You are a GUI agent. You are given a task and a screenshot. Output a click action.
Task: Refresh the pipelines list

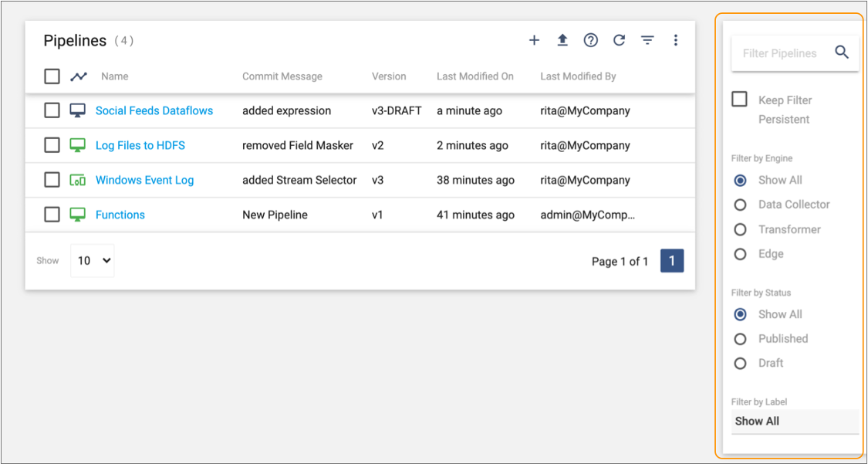pyautogui.click(x=619, y=40)
